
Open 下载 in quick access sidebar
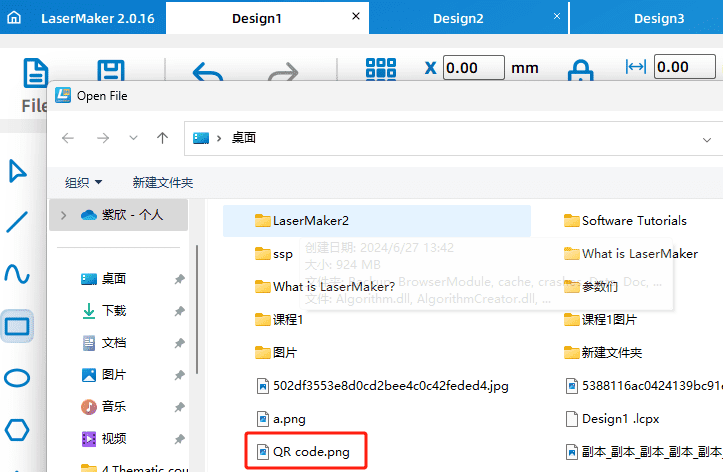coord(104,311)
